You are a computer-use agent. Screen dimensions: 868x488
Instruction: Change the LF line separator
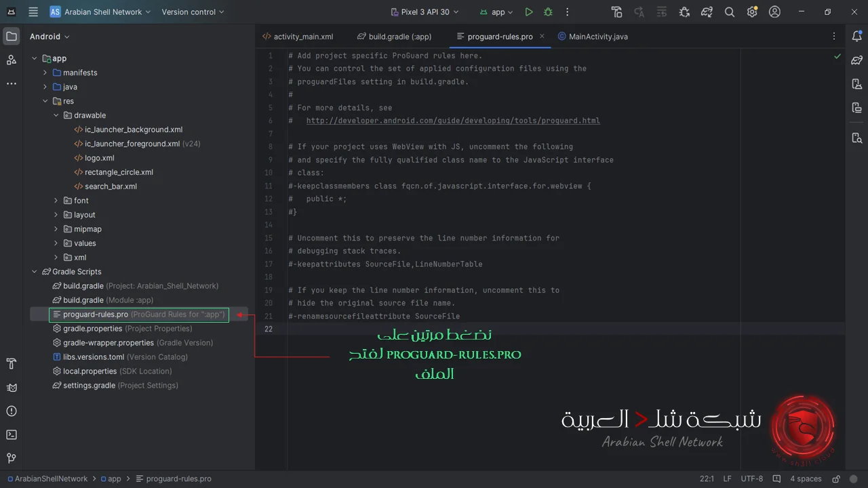tap(728, 479)
